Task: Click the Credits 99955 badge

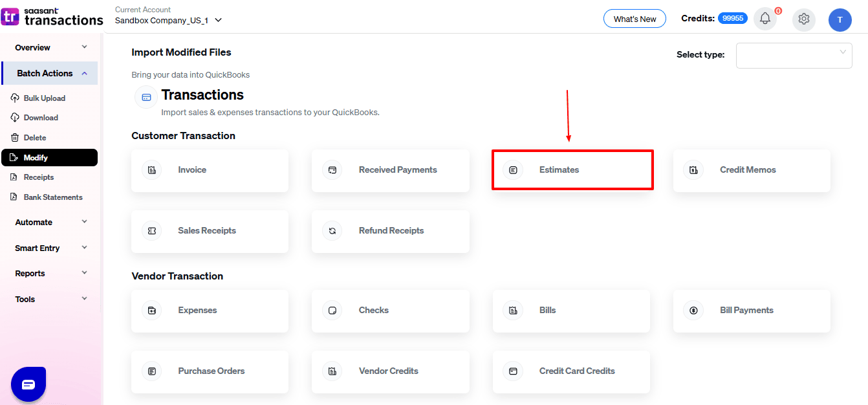Action: [x=732, y=19]
